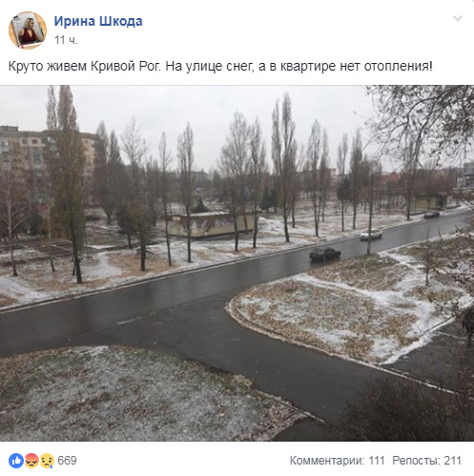View the Репосты: 211 shares list
Viewport: 474px width, 476px height.
pos(426,461)
